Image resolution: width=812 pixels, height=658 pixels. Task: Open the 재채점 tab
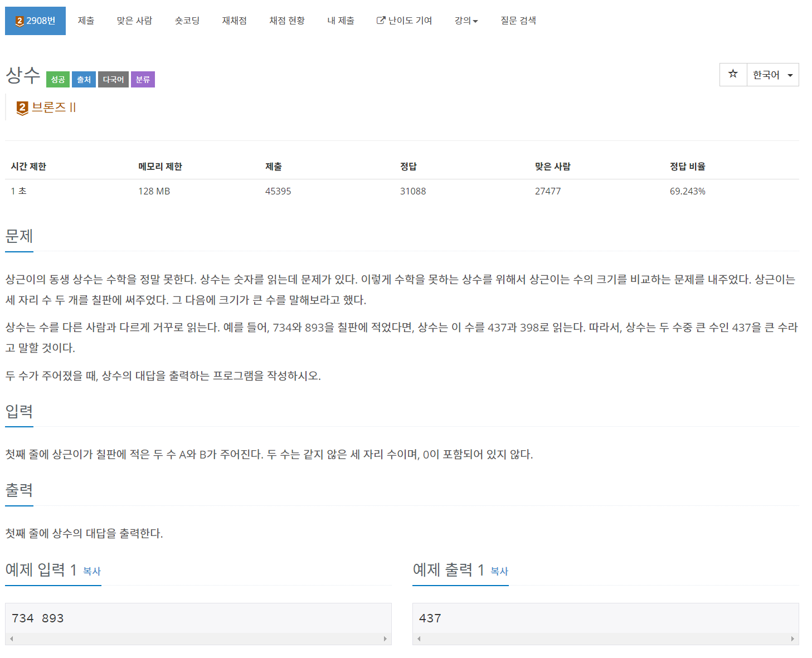coord(234,21)
